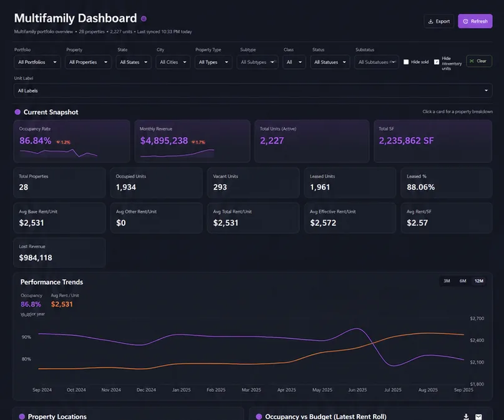Click the Dec 2024 axis label

[x=146, y=390]
